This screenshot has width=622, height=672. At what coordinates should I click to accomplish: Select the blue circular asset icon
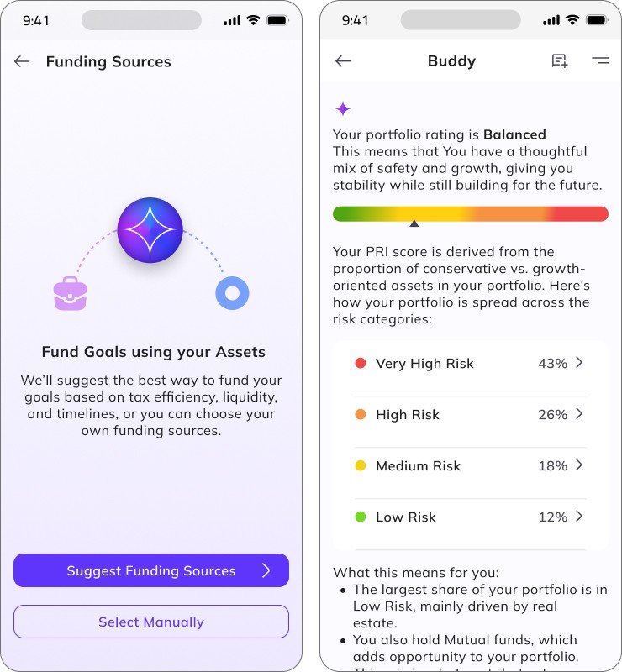tap(232, 293)
